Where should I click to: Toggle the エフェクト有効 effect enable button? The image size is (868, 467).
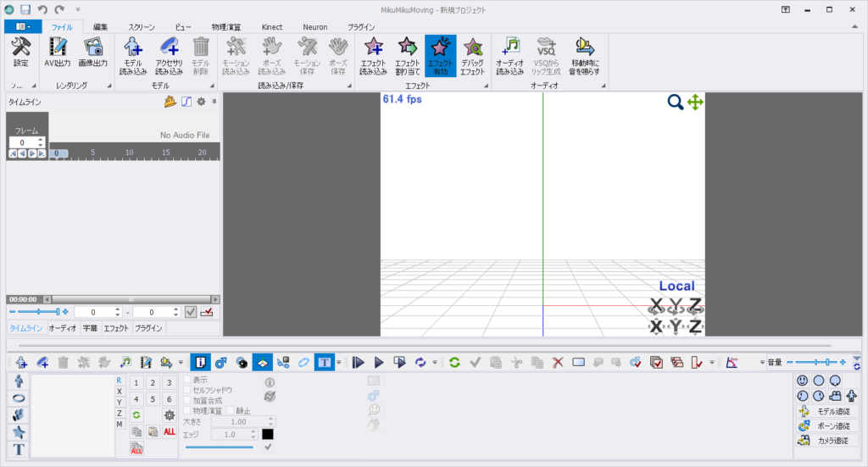point(441,56)
